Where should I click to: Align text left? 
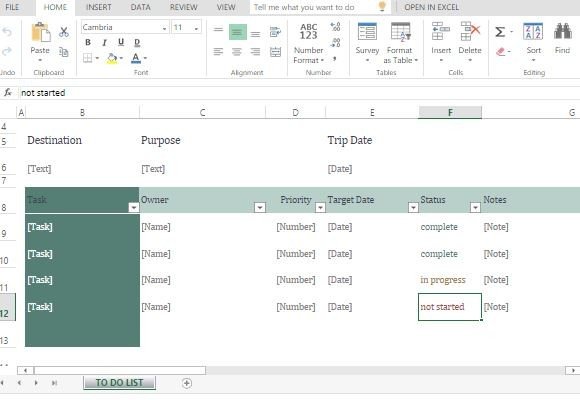218,52
